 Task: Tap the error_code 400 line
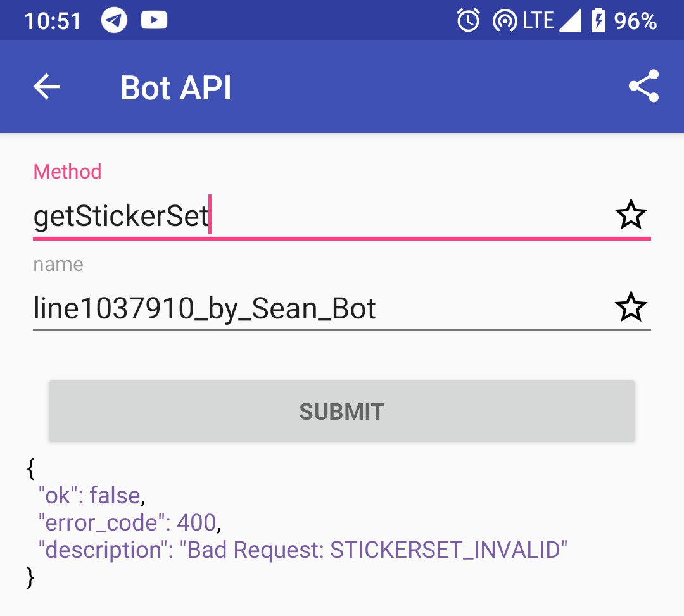[x=129, y=522]
